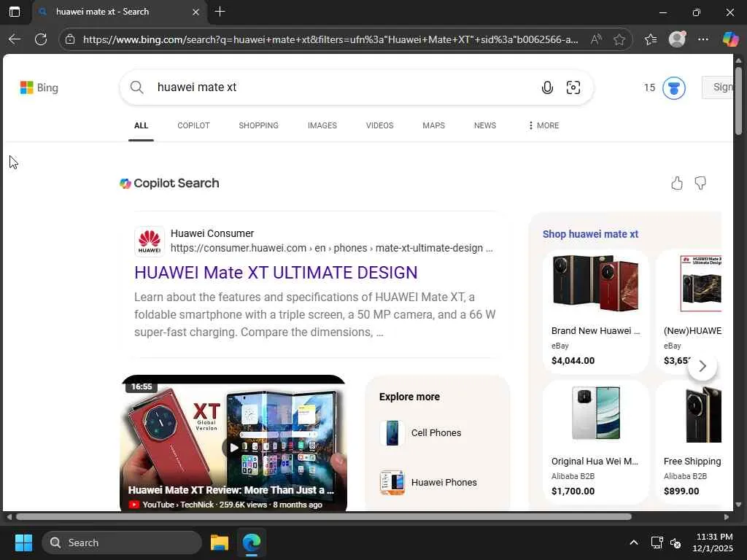The image size is (747, 560).
Task: Open Edge settings and more menu
Action: 703,39
